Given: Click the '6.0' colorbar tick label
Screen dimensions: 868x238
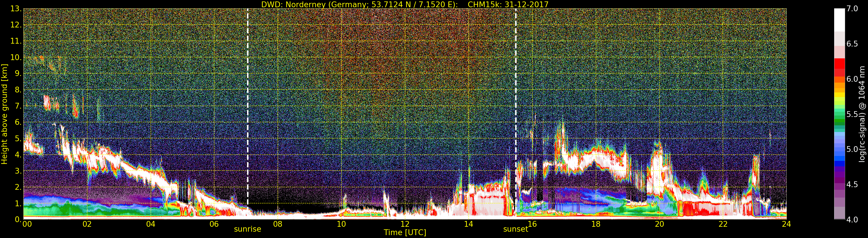Looking at the screenshot, I should tap(852, 79).
